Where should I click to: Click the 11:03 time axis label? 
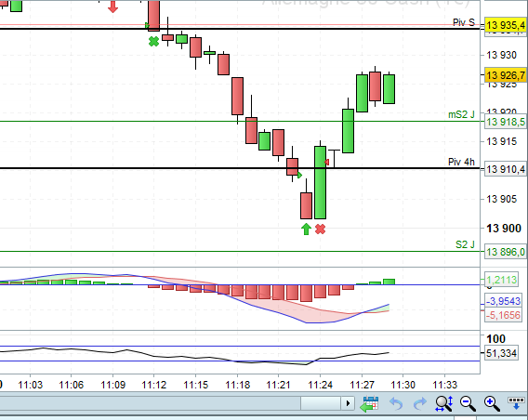point(31,385)
